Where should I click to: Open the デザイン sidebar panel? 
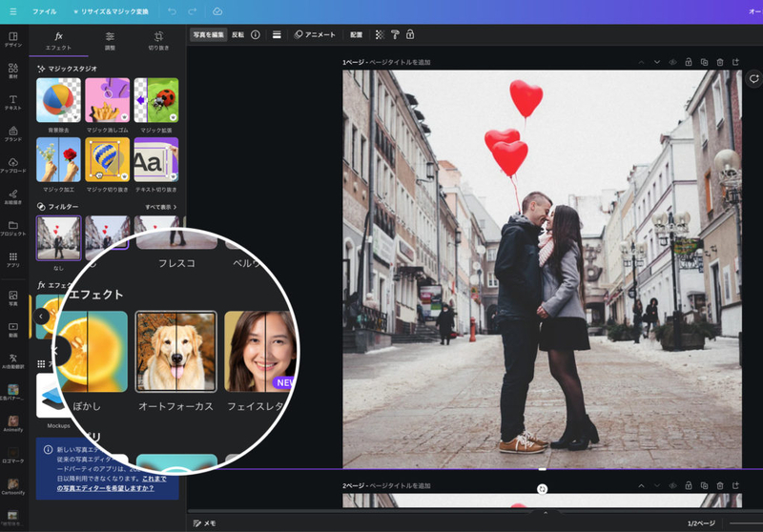click(13, 39)
